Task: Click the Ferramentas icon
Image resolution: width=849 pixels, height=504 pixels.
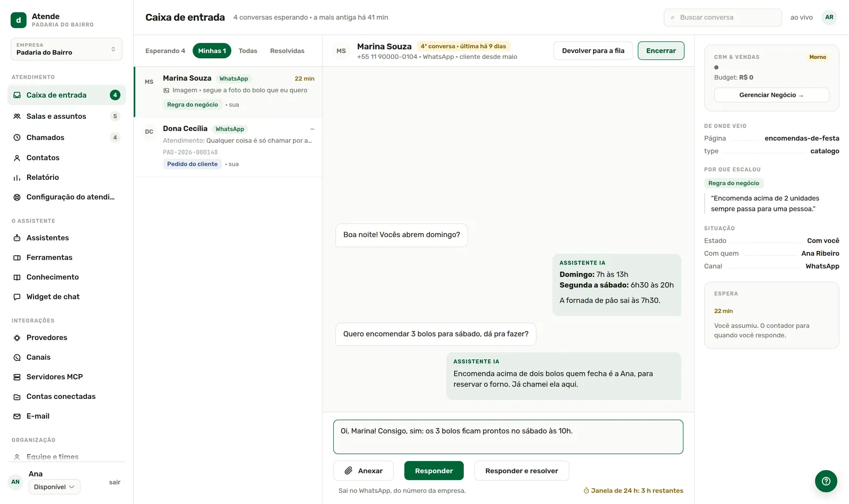Action: point(17,257)
